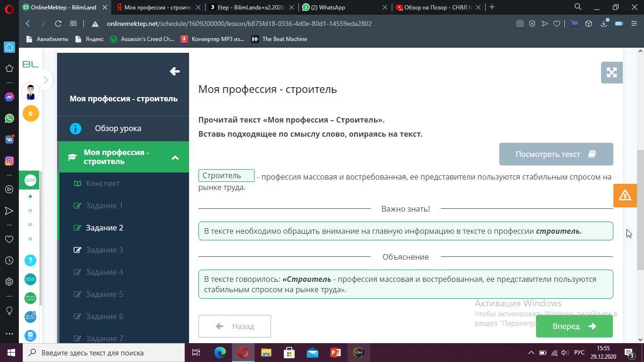This screenshot has width=644, height=362.
Task: Switch to Моя профессия Yandex tab
Action: (158, 7)
